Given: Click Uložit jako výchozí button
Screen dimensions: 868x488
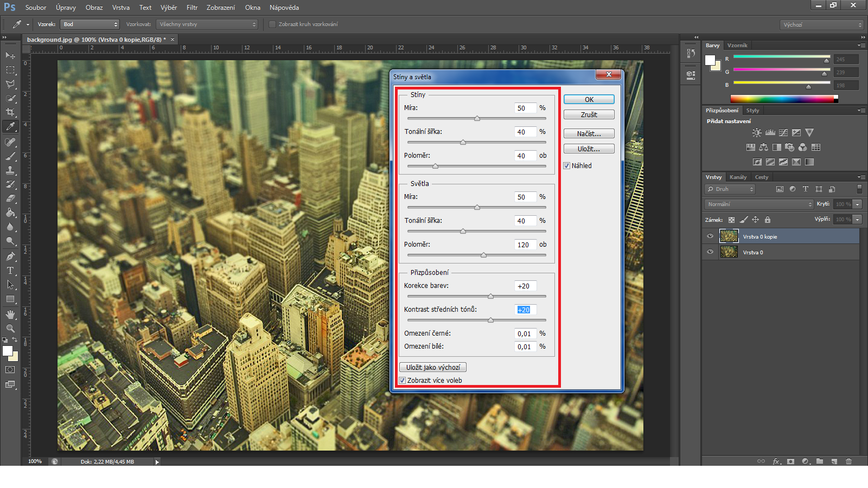Looking at the screenshot, I should click(433, 368).
